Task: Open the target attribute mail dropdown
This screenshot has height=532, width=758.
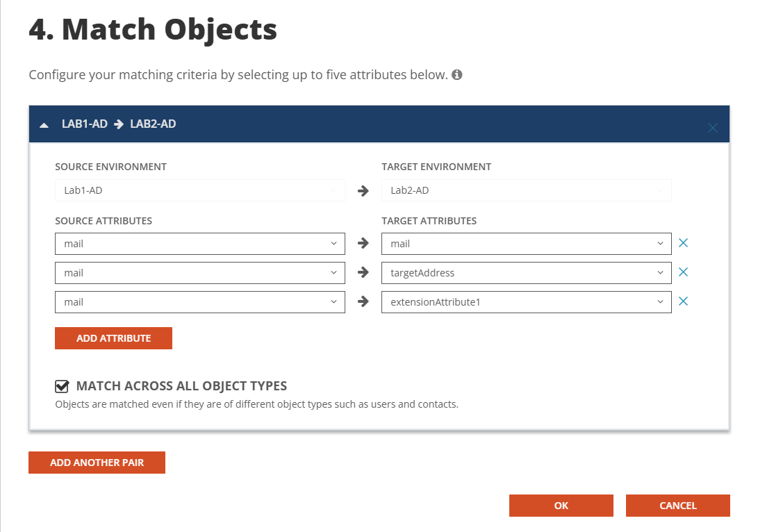Action: click(526, 244)
